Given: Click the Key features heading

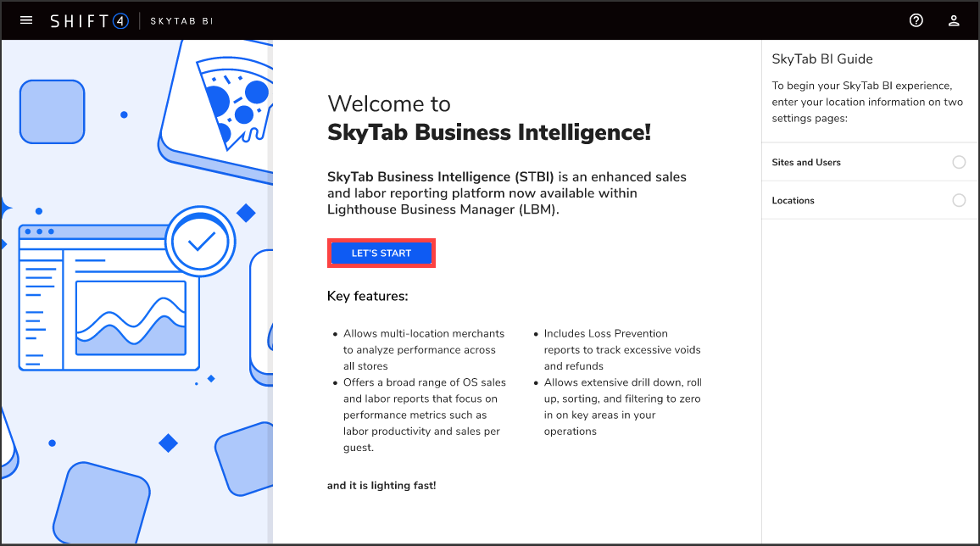Looking at the screenshot, I should (x=368, y=296).
